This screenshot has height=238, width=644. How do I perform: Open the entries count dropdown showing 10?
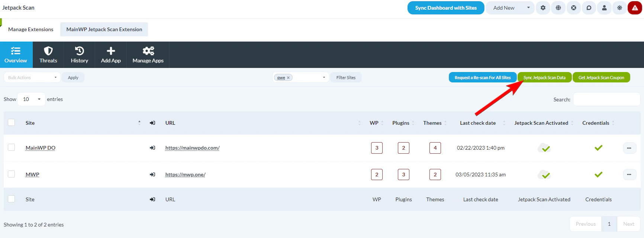click(32, 99)
